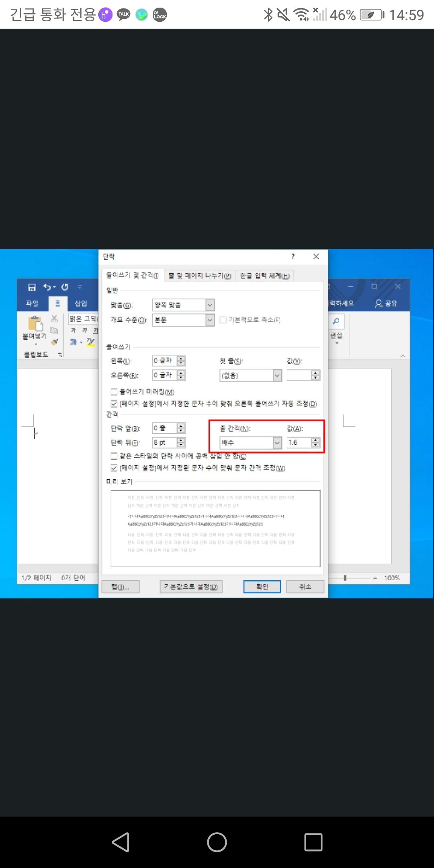Tap the KakaoTalk notification icon in status bar
This screenshot has width=434, height=868.
123,15
